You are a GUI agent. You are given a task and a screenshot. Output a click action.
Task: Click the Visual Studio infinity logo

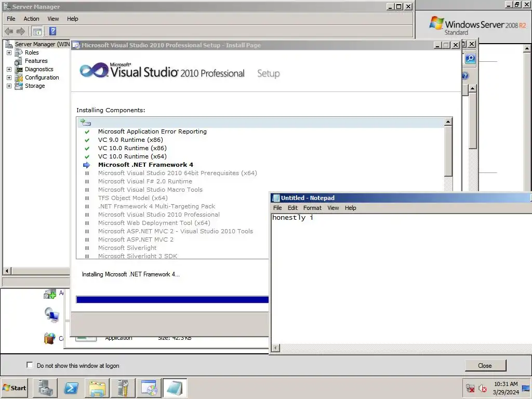tap(94, 70)
